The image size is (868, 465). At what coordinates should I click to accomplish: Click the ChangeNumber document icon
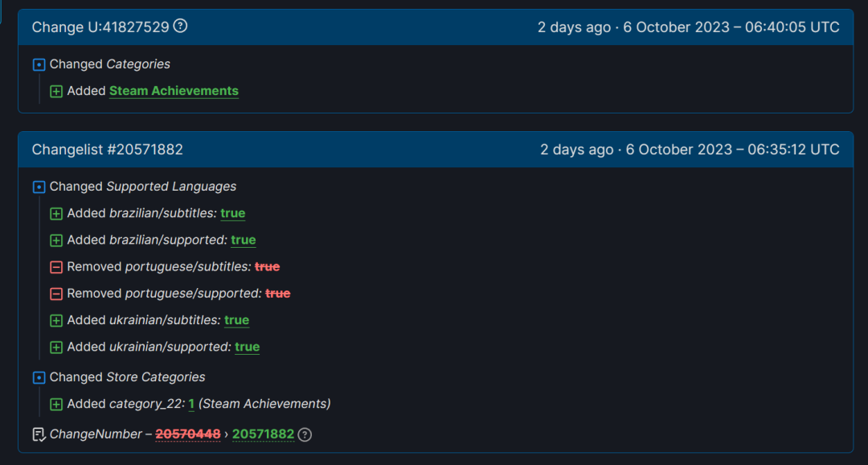39,434
